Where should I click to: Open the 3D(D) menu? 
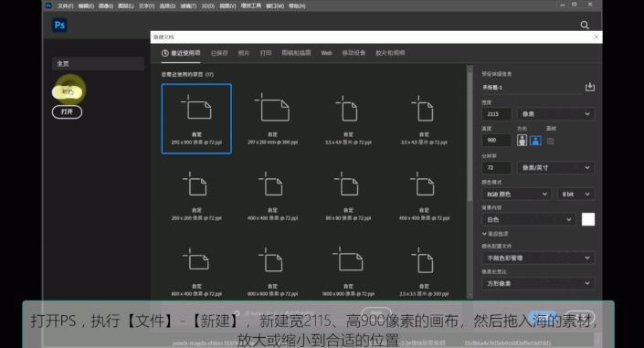tap(208, 6)
